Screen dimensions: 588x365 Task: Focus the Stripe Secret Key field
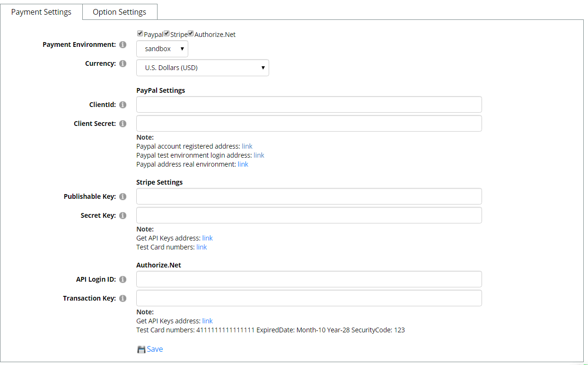(309, 215)
